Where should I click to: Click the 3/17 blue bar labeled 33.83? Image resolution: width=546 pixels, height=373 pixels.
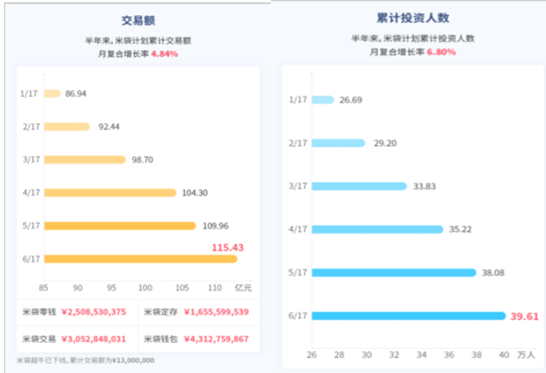pos(359,186)
